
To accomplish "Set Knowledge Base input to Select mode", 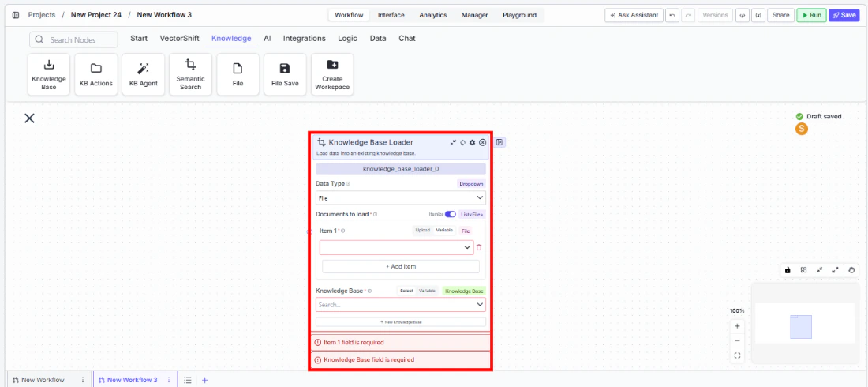I will click(406, 291).
